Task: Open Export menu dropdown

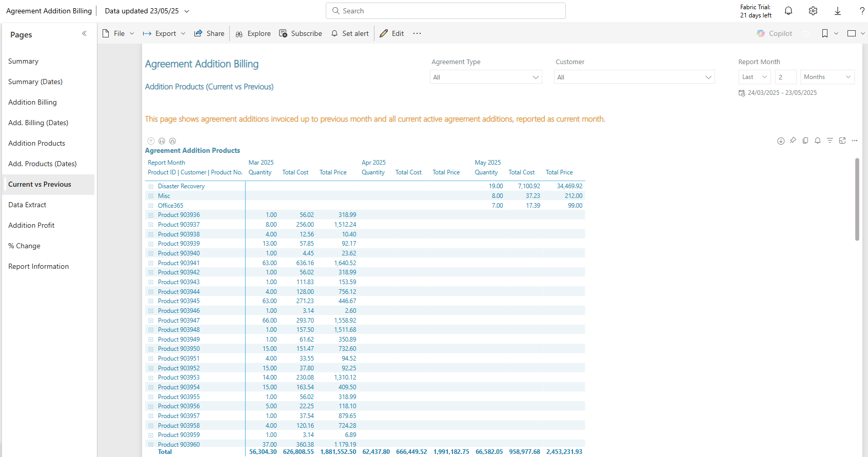Action: point(164,33)
